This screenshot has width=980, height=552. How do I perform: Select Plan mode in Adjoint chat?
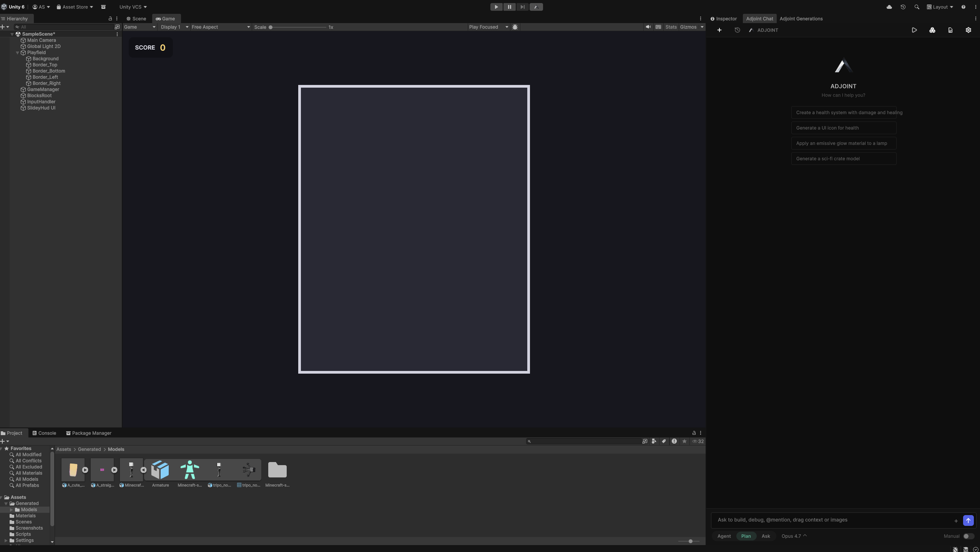click(746, 536)
